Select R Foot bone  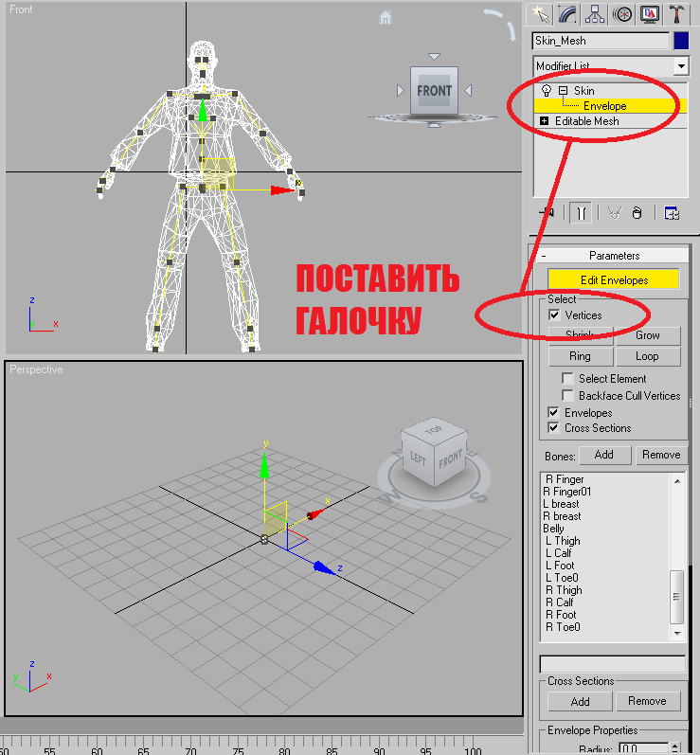tap(561, 615)
